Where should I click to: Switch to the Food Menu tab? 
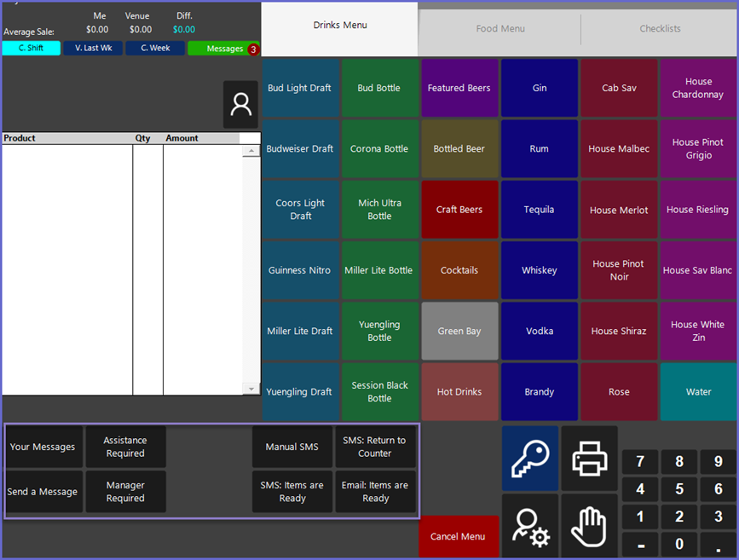[x=499, y=29]
